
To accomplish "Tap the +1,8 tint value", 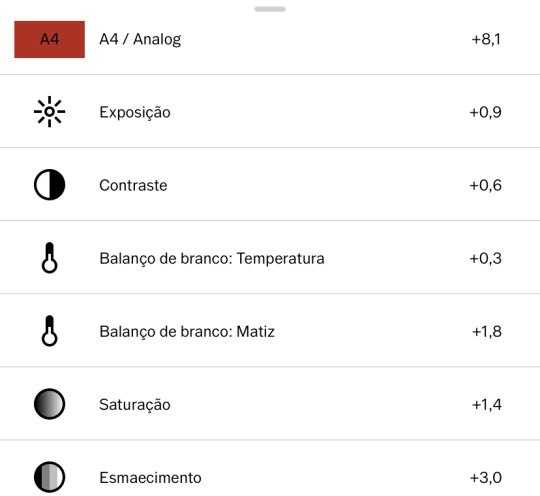I will [487, 331].
